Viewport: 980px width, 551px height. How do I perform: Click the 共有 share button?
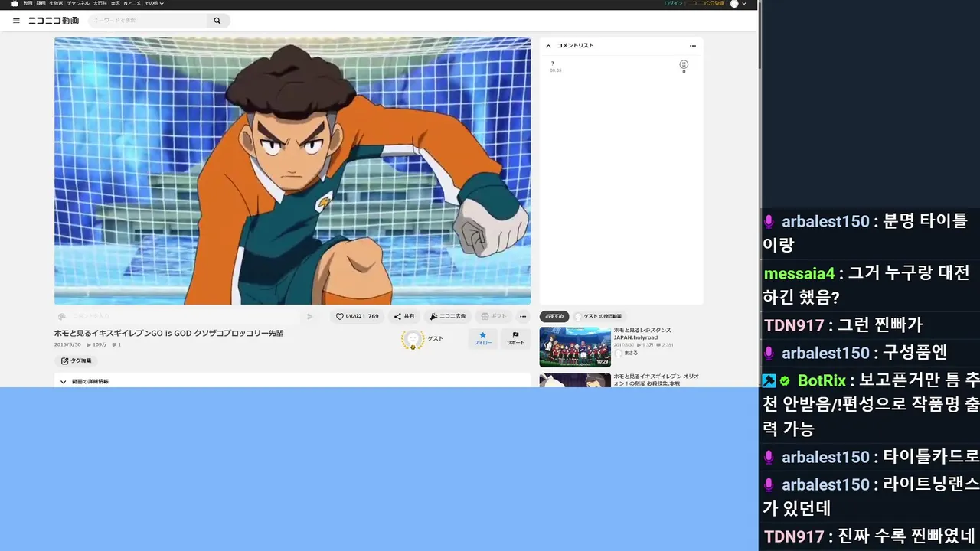point(404,316)
